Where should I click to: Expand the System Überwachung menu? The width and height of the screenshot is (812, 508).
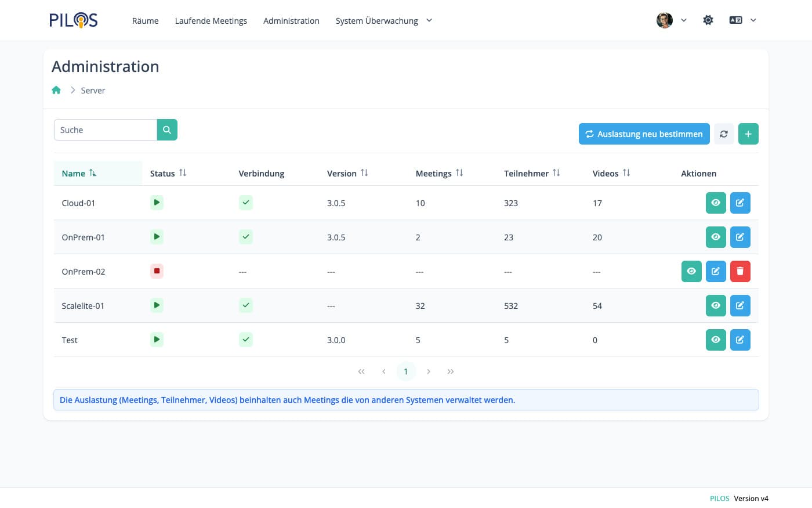[383, 21]
